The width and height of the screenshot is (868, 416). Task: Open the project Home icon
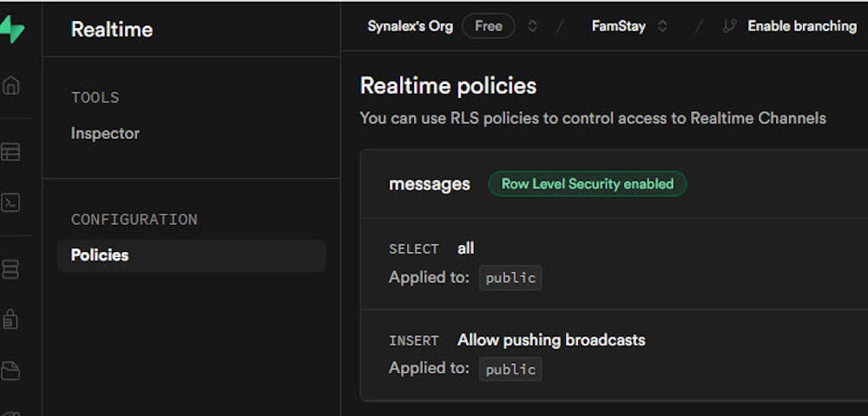tap(10, 85)
